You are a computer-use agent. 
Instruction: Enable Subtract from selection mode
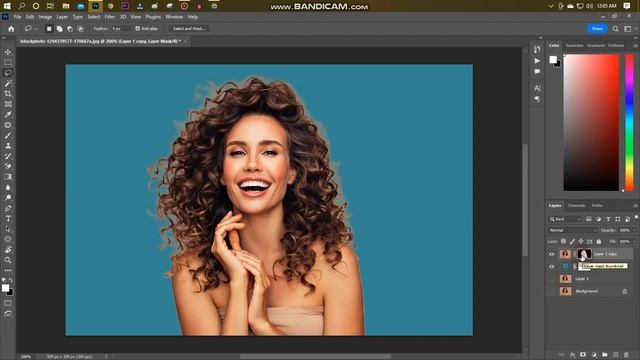click(x=70, y=29)
